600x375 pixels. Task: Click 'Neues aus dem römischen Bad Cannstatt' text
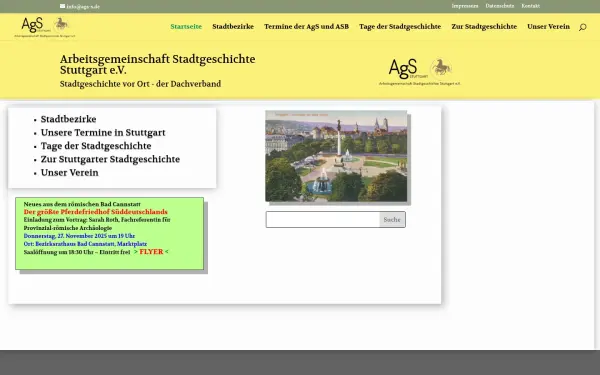click(82, 204)
